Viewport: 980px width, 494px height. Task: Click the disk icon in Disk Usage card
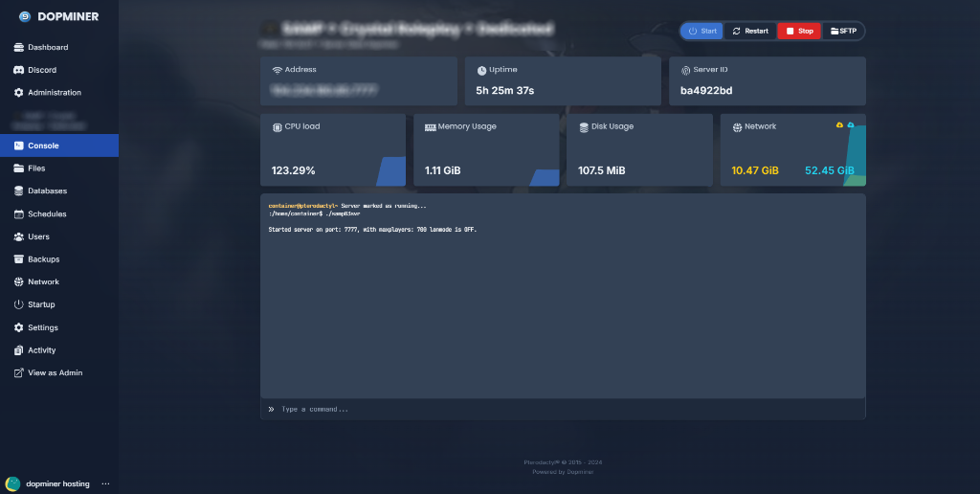584,127
